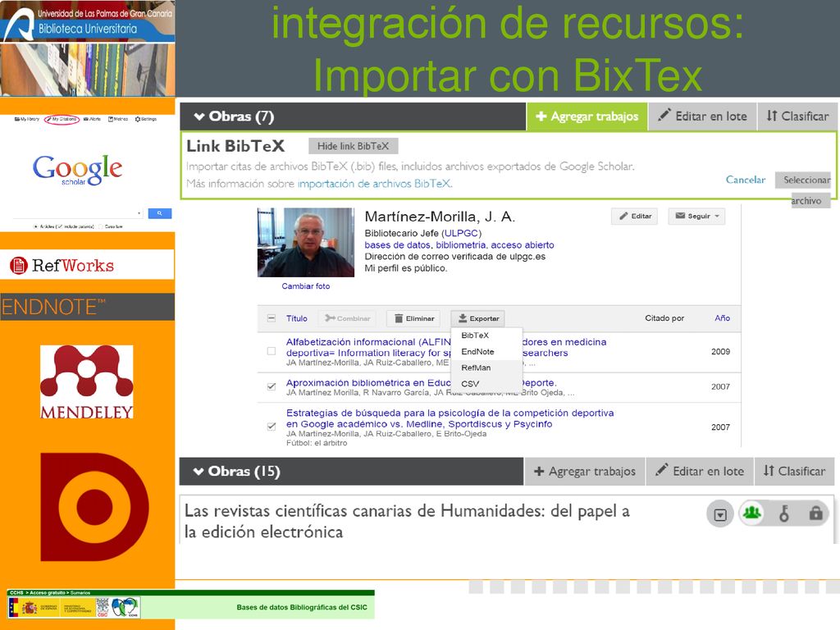Screen dimensions: 840x630
Task: Click the dark red Dialnet D logo
Action: point(95,507)
